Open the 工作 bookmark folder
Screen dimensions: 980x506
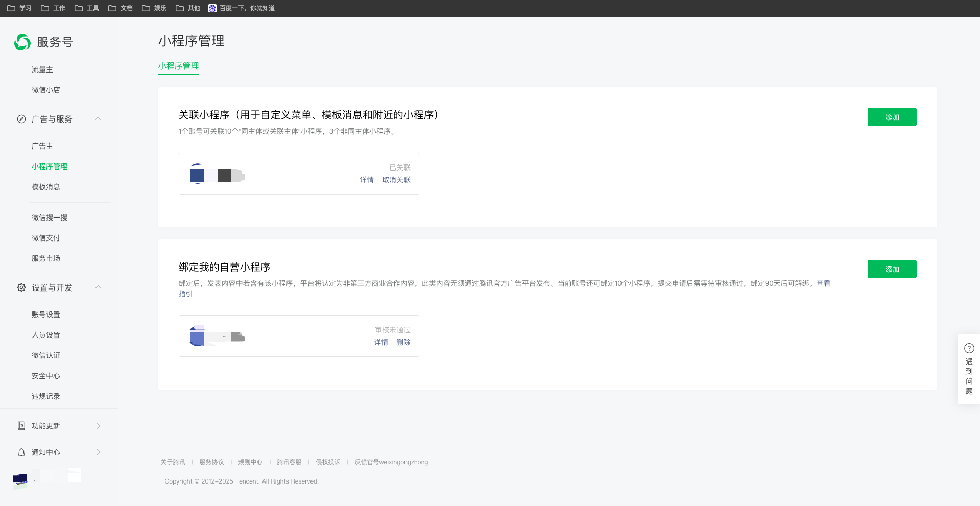point(53,8)
